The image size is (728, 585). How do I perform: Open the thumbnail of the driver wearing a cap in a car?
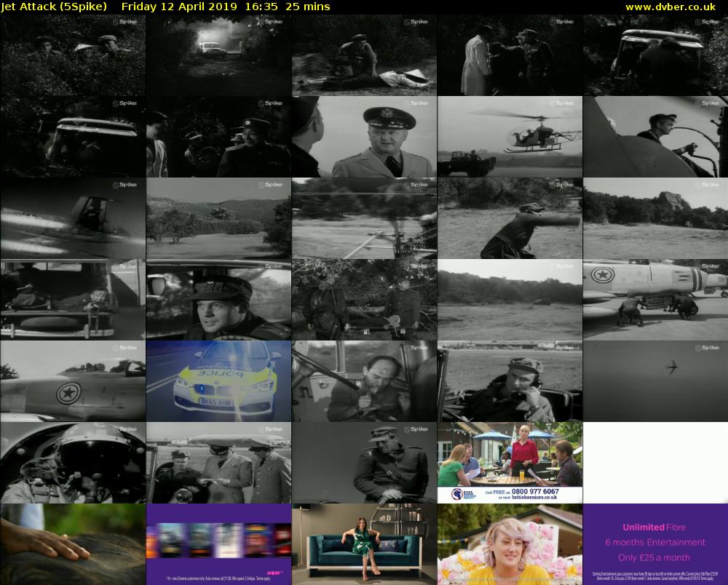pyautogui.click(x=218, y=300)
